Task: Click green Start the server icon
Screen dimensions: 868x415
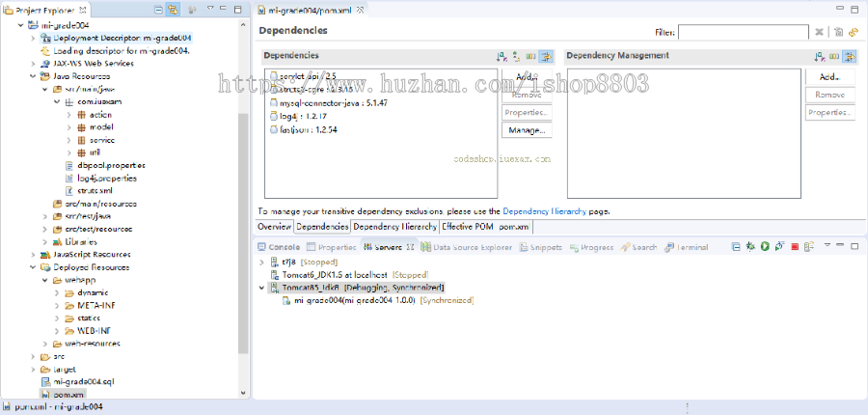Action: [765, 246]
